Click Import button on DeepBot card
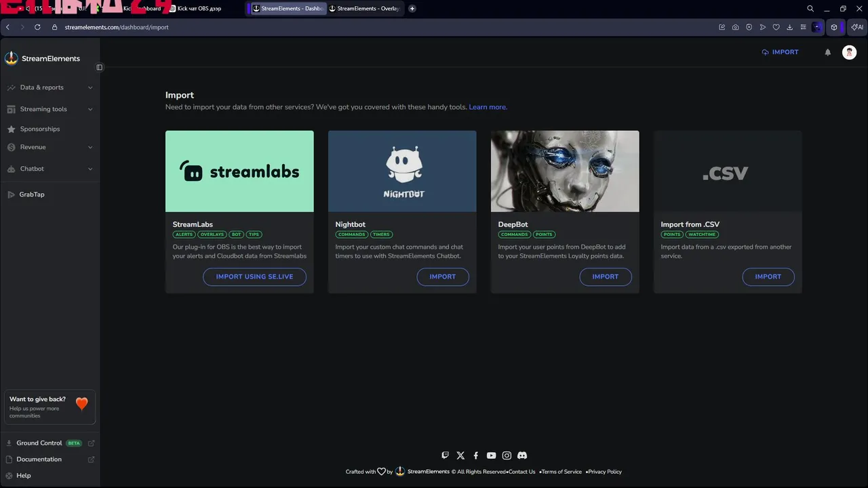 [x=606, y=277]
